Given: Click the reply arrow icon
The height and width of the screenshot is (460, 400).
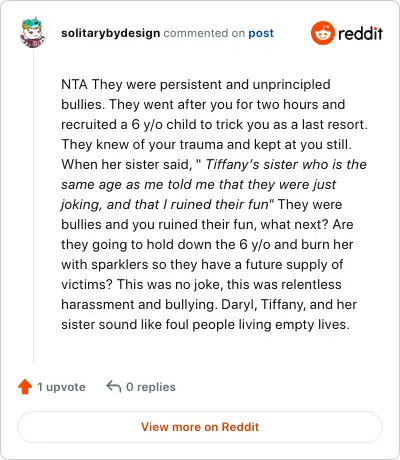Looking at the screenshot, I should coord(114,387).
